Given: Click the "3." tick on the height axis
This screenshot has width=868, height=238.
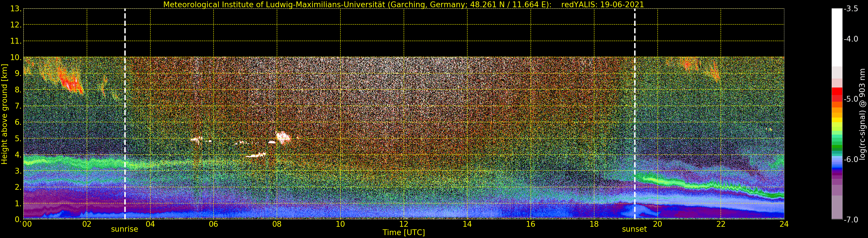Looking at the screenshot, I should pos(18,171).
